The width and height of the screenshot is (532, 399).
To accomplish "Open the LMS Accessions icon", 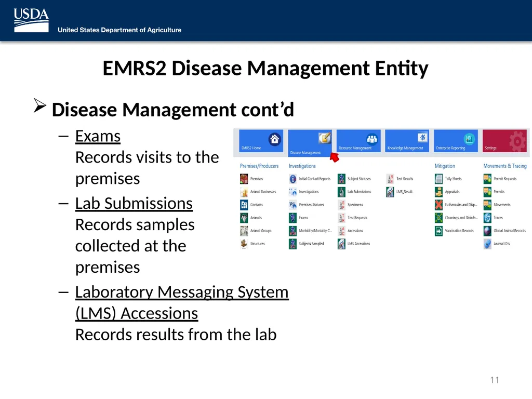I will [x=342, y=244].
